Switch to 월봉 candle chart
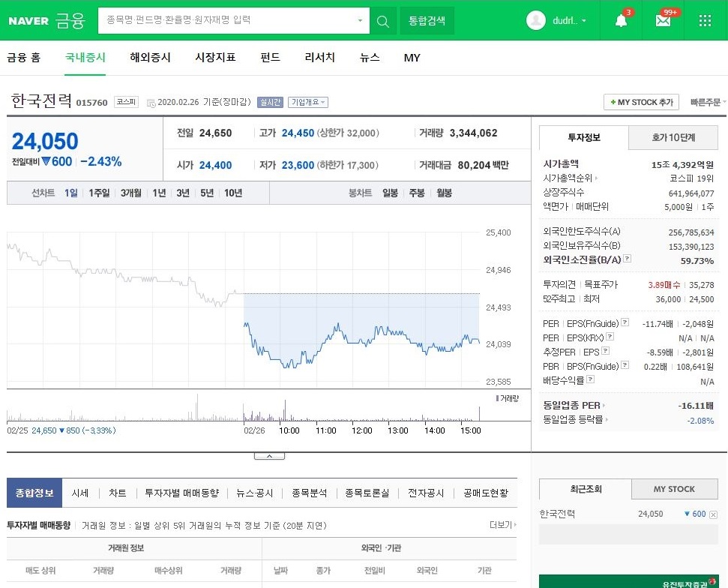 pos(445,193)
